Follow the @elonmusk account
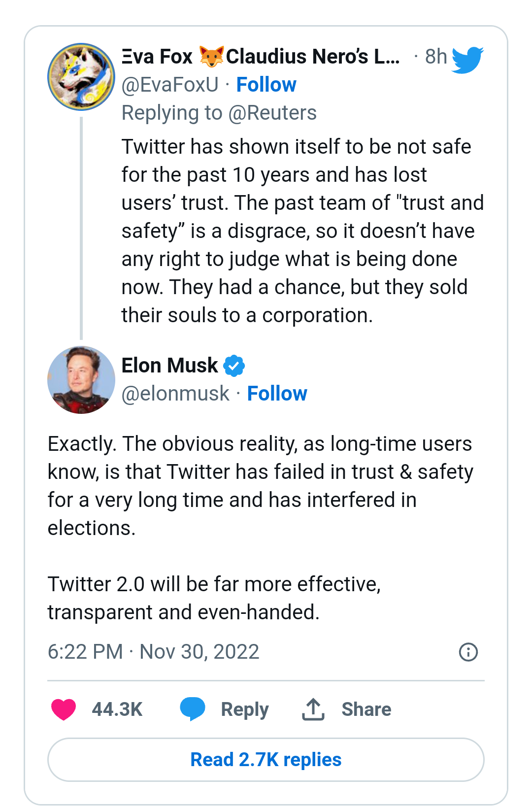The image size is (532, 808). (x=277, y=394)
